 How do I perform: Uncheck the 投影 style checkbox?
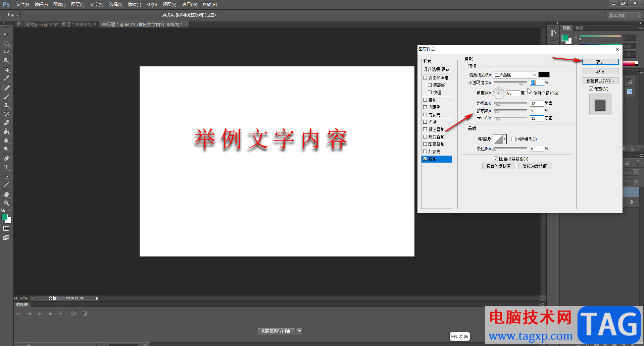[425, 159]
